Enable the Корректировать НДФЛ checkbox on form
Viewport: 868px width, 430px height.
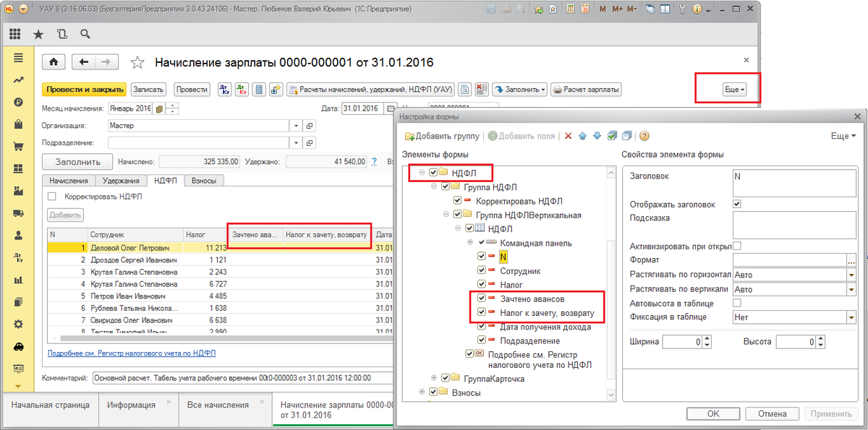pos(51,197)
